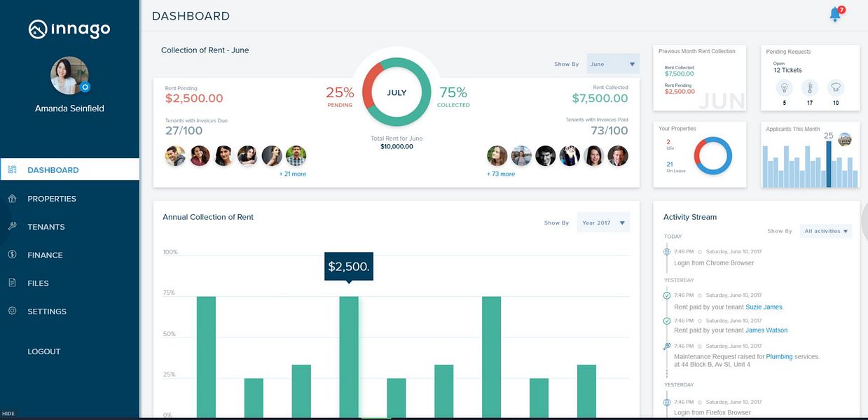Open the notifications bell icon

(x=836, y=14)
